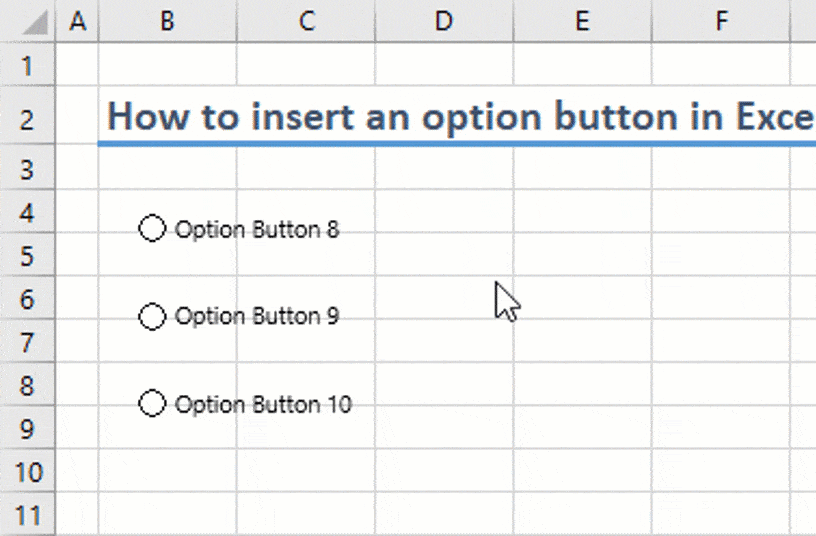Select column F header
Screen dimensions: 816x536
720,22
